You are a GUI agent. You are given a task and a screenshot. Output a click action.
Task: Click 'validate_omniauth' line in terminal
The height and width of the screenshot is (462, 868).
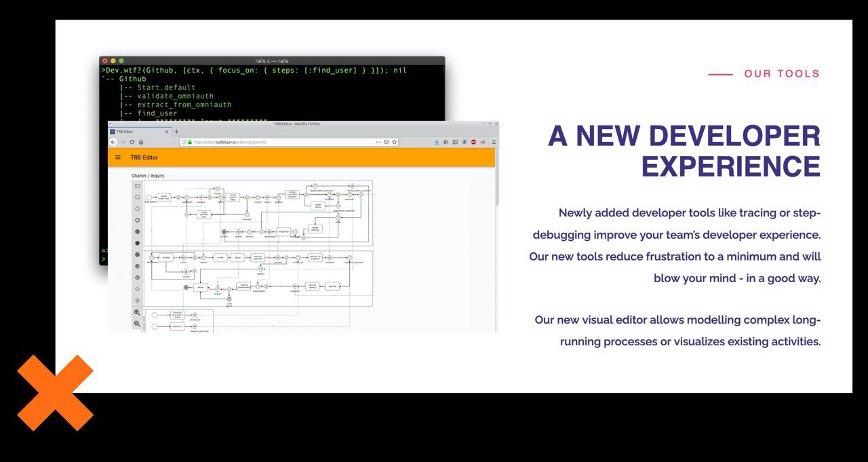175,96
